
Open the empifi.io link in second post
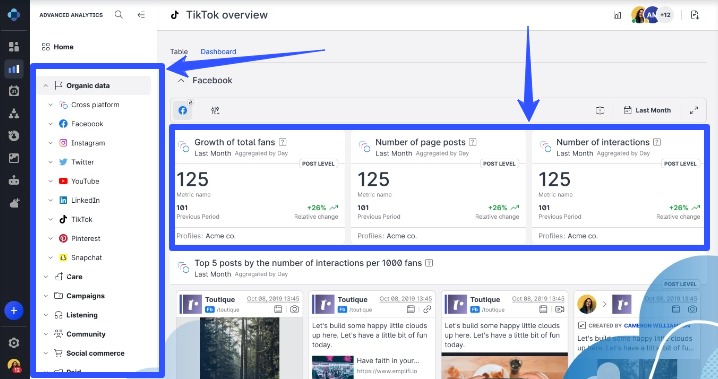coord(386,371)
